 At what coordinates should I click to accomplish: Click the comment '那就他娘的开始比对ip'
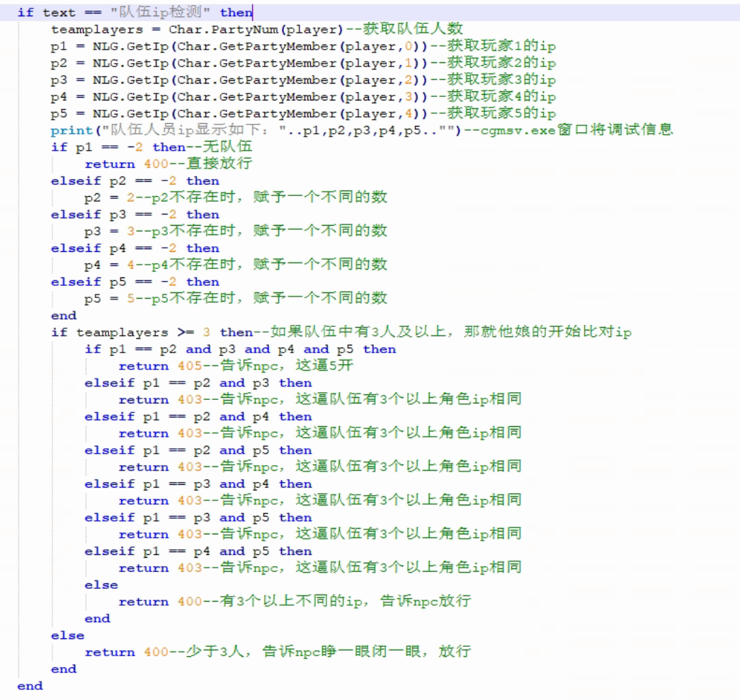click(548, 332)
